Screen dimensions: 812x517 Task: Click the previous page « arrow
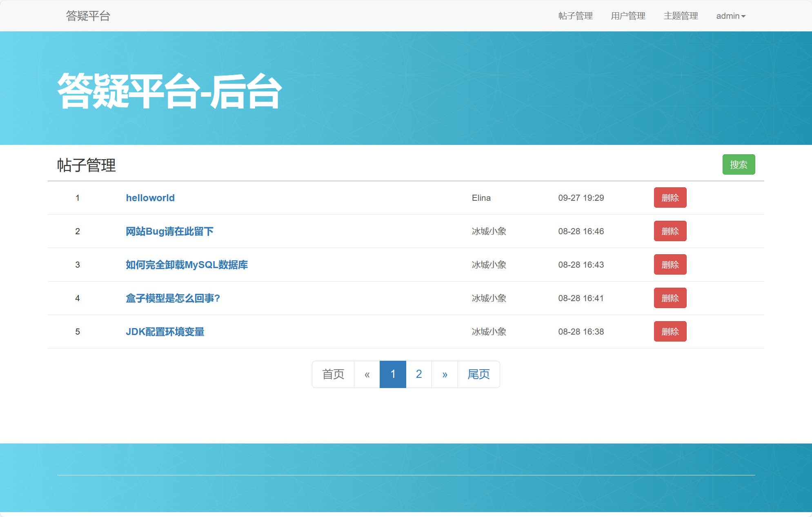click(x=366, y=374)
